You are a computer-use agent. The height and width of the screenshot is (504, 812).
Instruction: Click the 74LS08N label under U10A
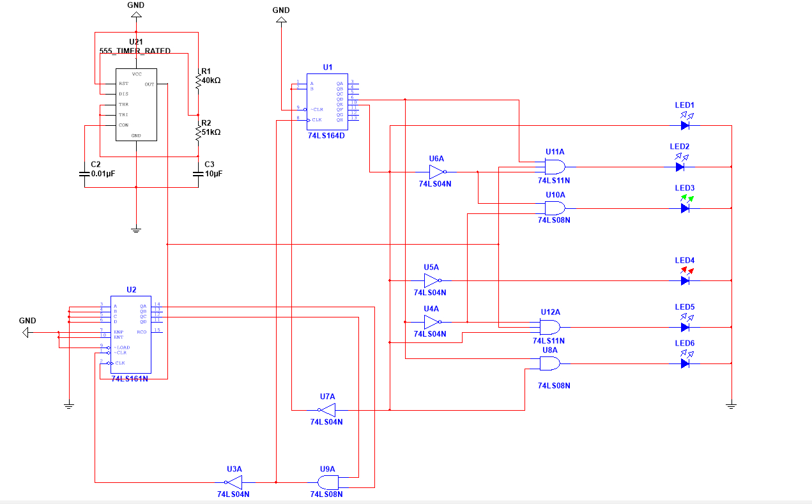[554, 220]
